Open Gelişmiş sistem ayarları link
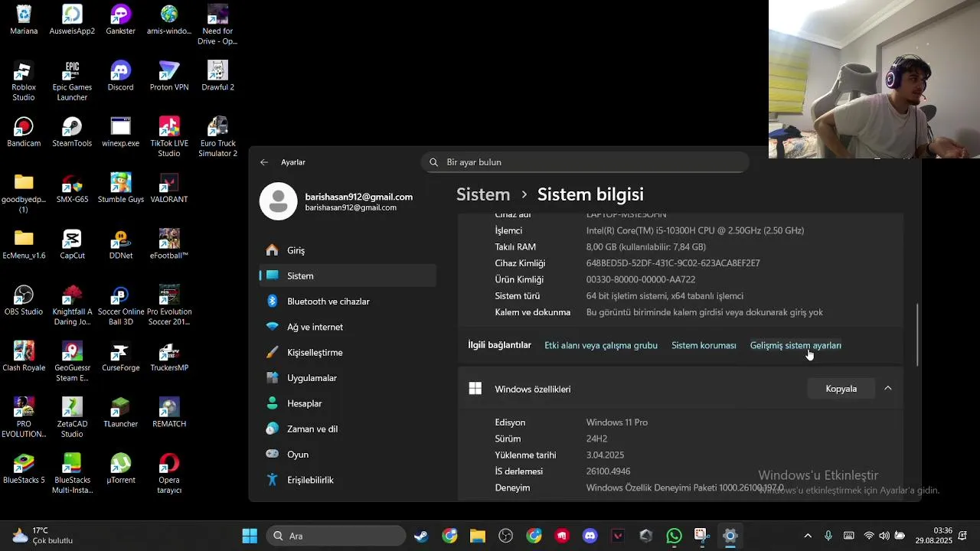Image resolution: width=980 pixels, height=551 pixels. (795, 345)
